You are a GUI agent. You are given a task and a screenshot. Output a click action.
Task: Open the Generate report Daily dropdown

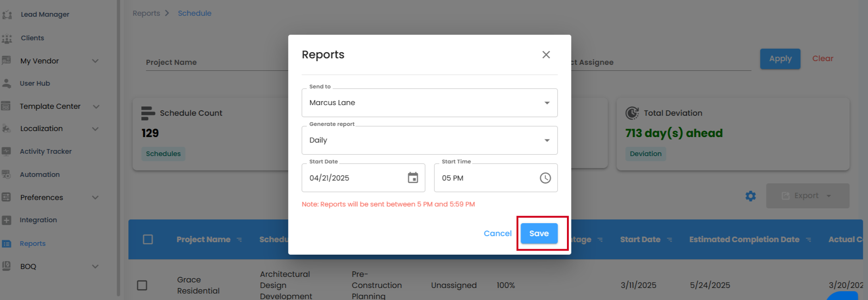pyautogui.click(x=429, y=140)
